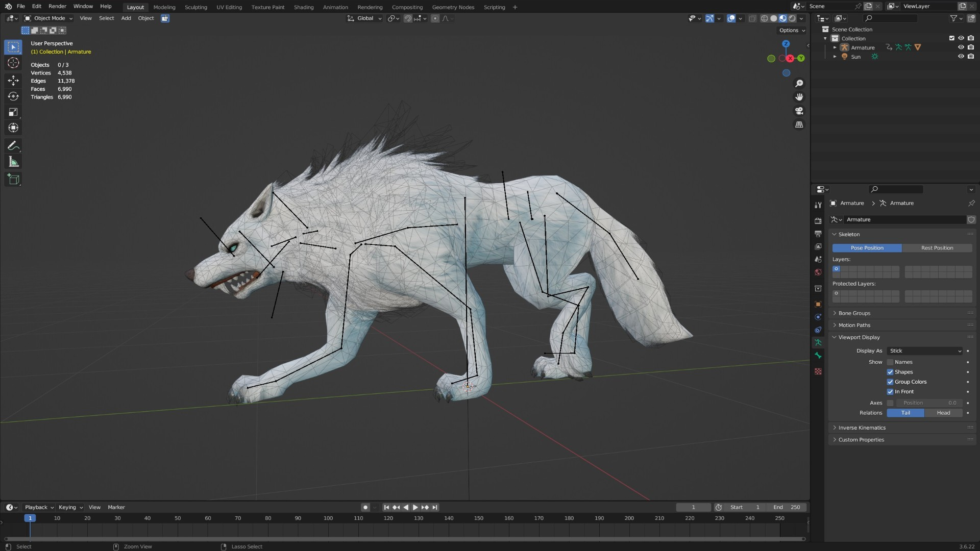
Task: Activate the Move tool
Action: [13, 80]
